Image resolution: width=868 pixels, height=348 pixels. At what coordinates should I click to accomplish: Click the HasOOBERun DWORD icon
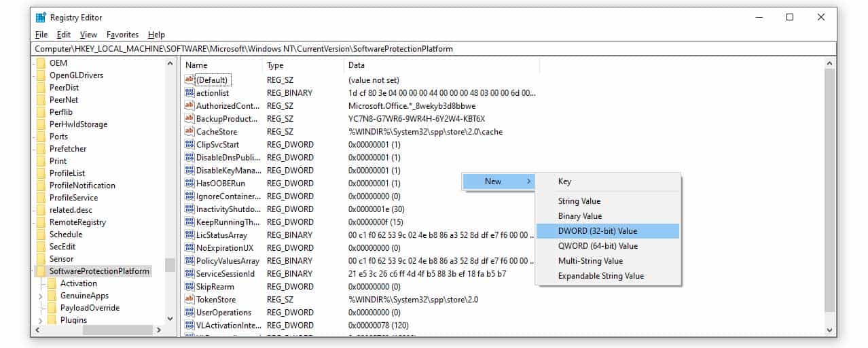189,183
